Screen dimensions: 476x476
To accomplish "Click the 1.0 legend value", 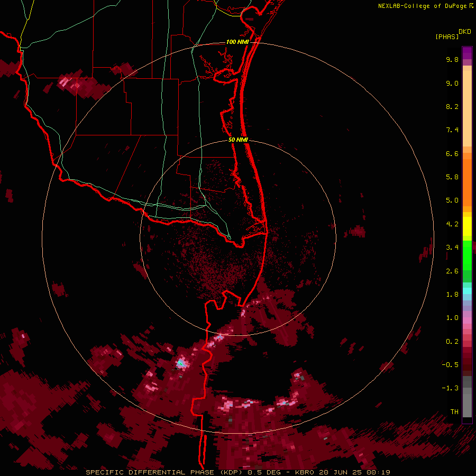I will [452, 318].
